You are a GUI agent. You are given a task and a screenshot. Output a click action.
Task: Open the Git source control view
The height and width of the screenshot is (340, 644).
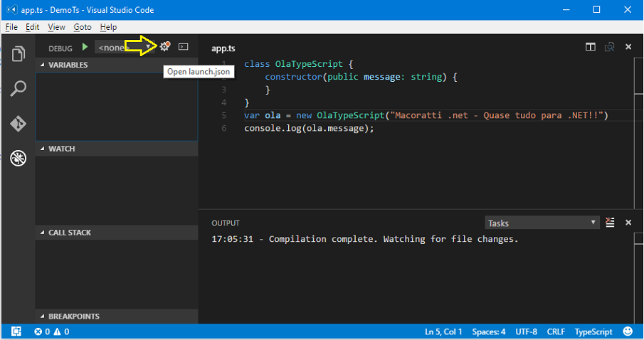[x=18, y=123]
